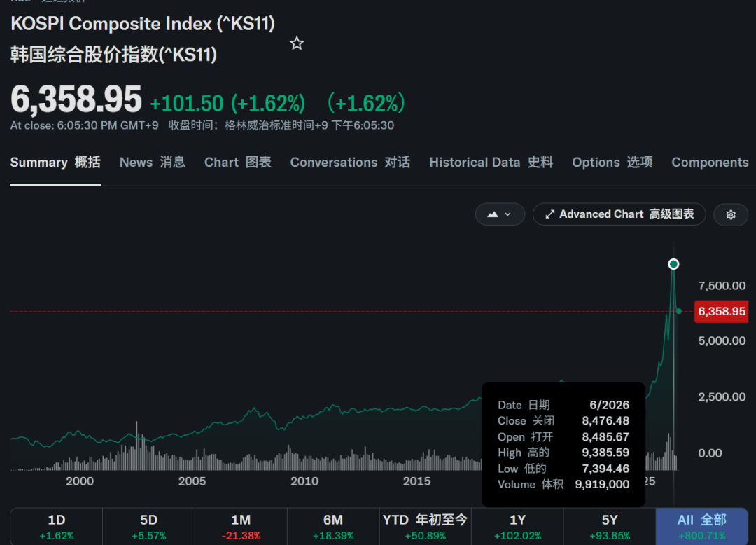Click the KOSPI Composite Index title
Screen dimensions: 756x545
tap(143, 24)
